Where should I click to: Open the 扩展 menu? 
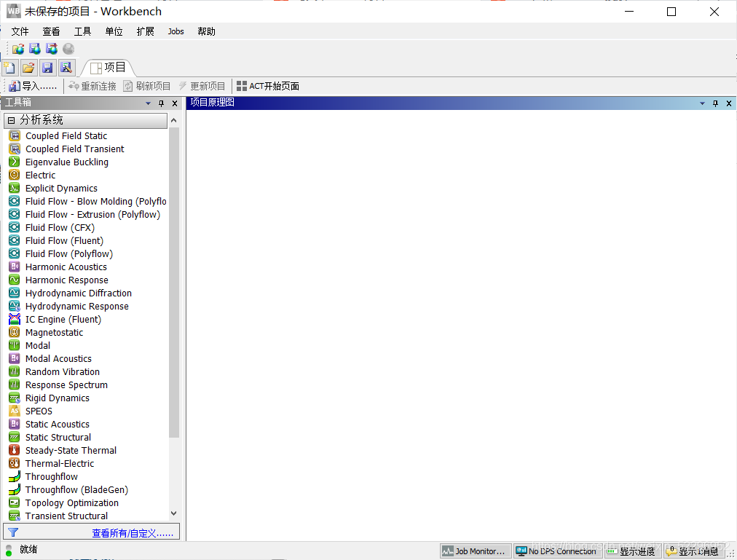(x=145, y=31)
